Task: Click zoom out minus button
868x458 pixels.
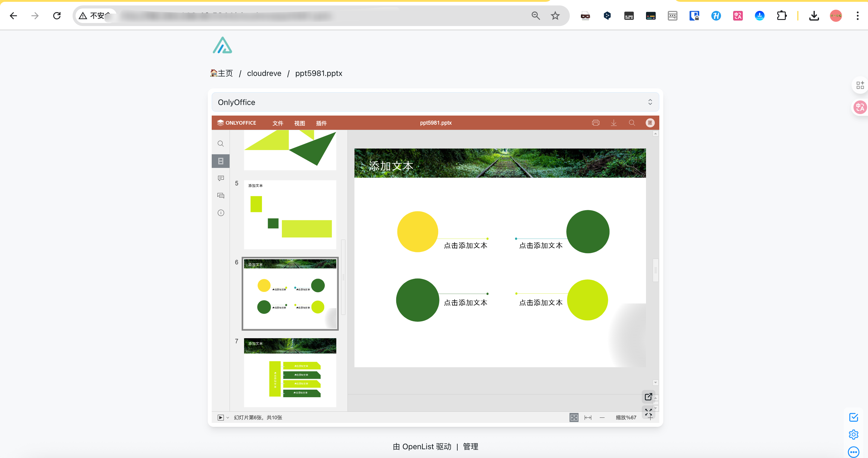Action: coord(602,417)
